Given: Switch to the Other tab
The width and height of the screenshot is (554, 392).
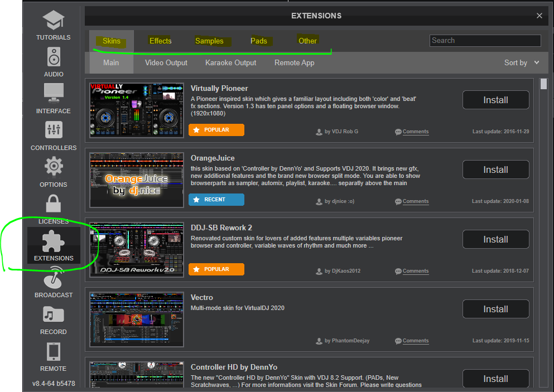Looking at the screenshot, I should click(307, 41).
